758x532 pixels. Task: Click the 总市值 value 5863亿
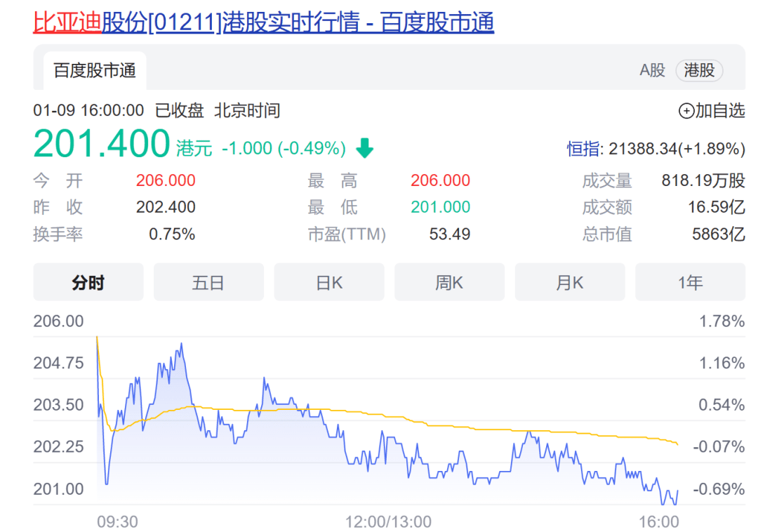719,234
